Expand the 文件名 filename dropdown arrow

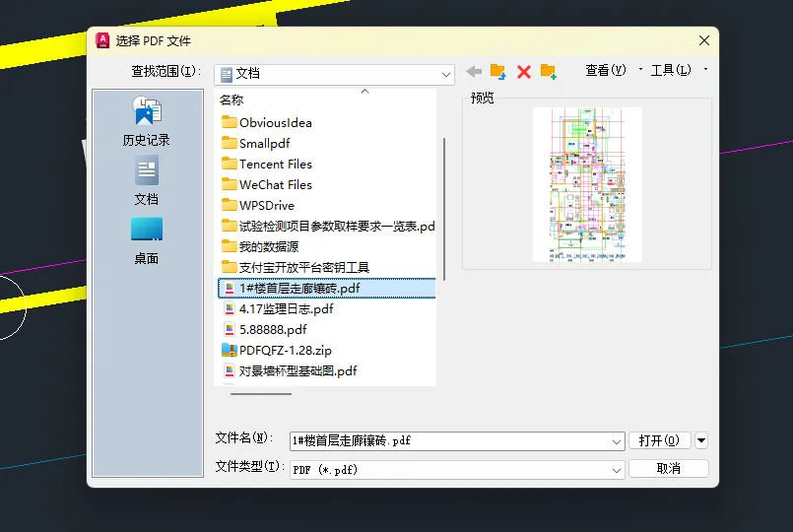point(616,441)
